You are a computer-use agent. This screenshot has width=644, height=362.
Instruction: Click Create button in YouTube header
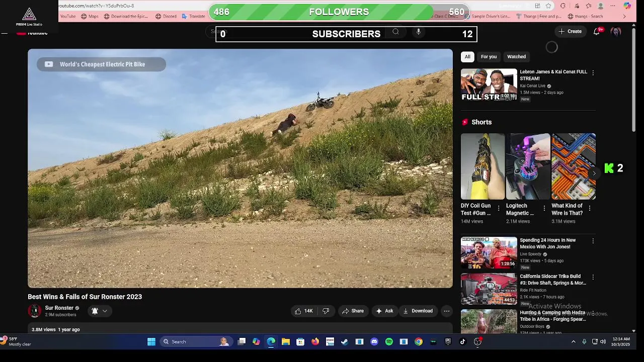click(570, 31)
